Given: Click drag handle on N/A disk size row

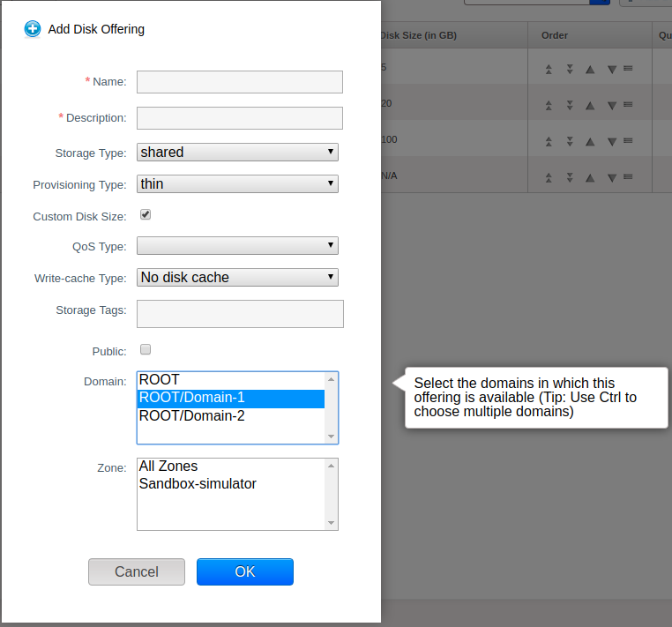Looking at the screenshot, I should pos(628,176).
